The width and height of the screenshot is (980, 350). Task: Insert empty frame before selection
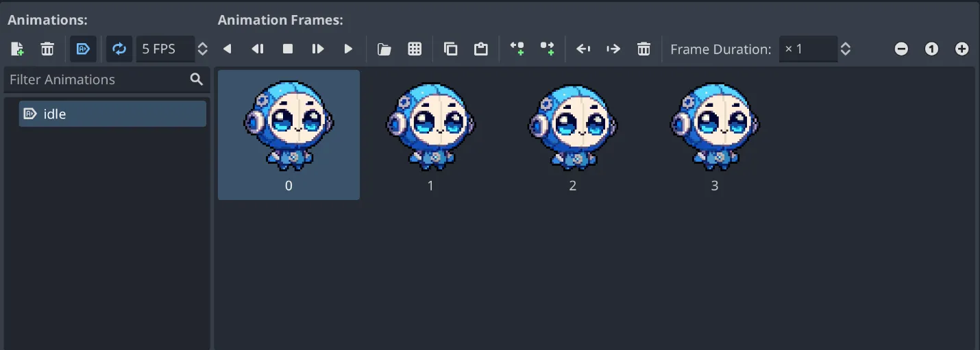point(517,49)
